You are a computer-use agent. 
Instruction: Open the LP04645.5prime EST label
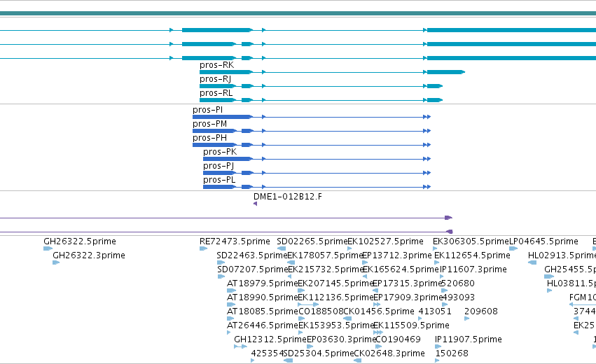pos(543,241)
